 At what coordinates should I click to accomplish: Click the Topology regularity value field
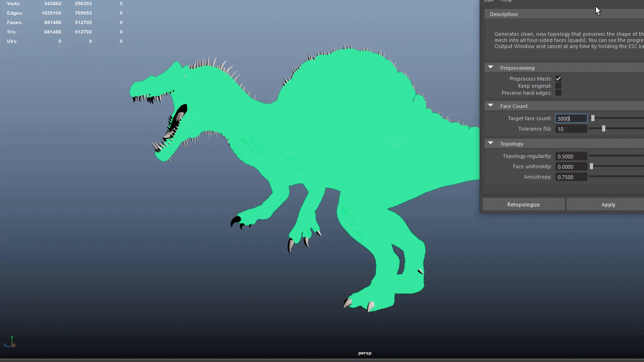pyautogui.click(x=571, y=156)
